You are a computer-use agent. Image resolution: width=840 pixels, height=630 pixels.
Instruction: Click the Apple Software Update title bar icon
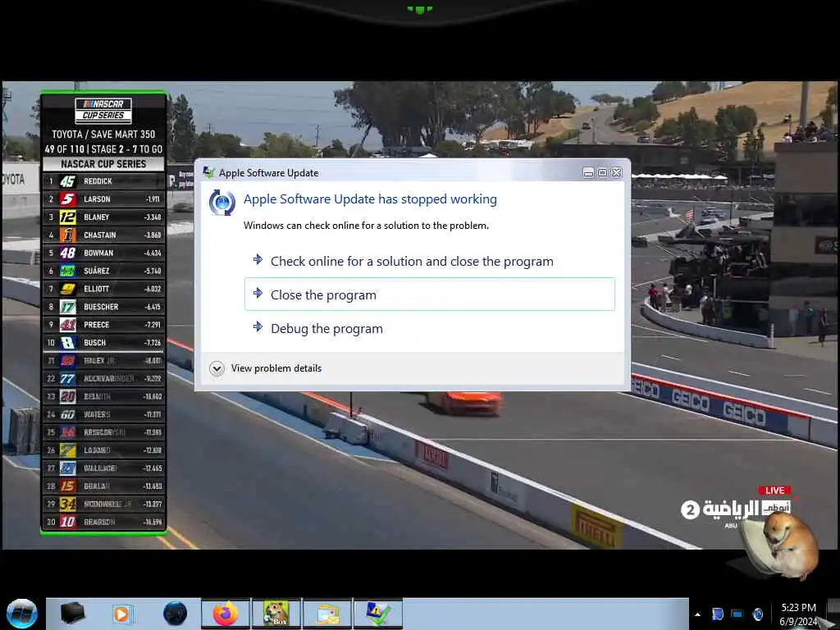click(208, 172)
